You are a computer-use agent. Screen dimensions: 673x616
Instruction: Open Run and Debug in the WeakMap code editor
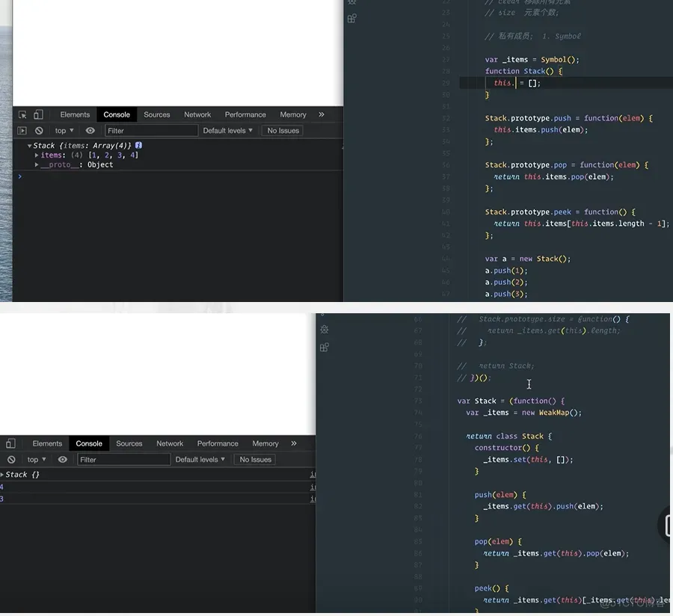[325, 330]
